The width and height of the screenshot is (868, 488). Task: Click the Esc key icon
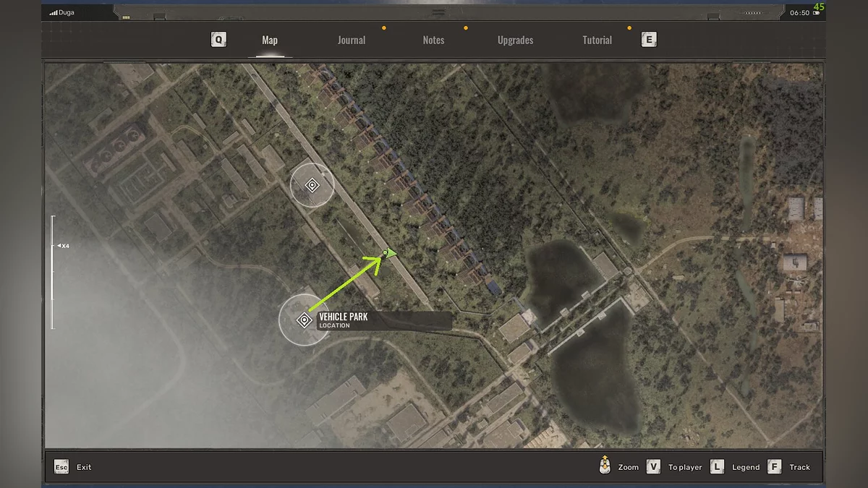tap(61, 467)
